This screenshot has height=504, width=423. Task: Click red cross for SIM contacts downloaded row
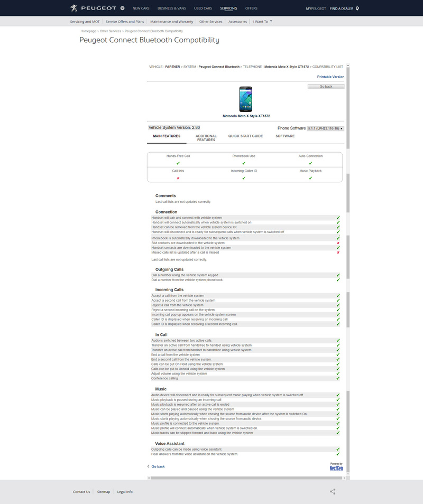[338, 243]
